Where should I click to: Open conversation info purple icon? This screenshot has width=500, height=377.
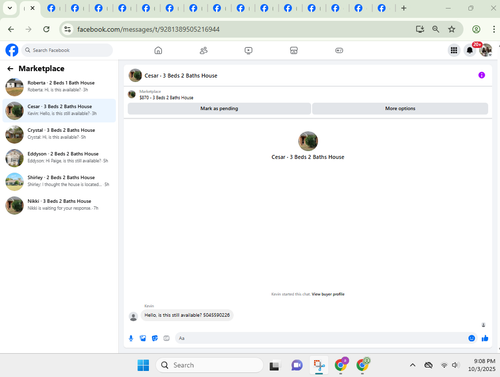point(481,75)
